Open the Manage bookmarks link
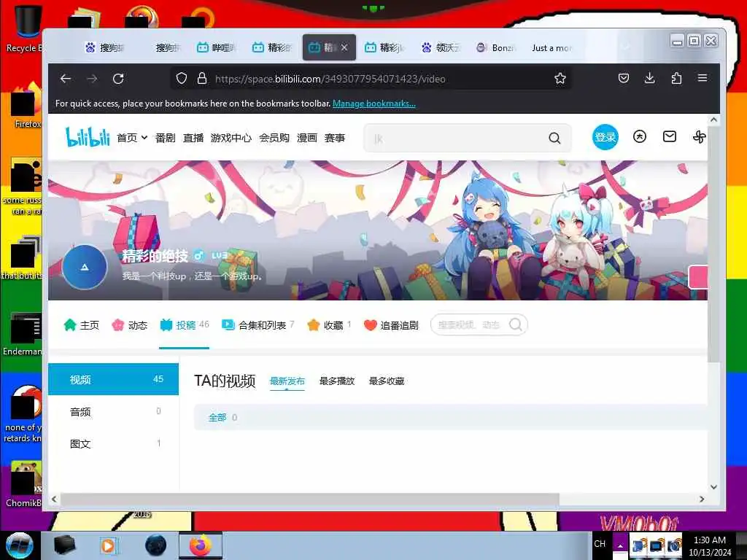 pos(374,104)
